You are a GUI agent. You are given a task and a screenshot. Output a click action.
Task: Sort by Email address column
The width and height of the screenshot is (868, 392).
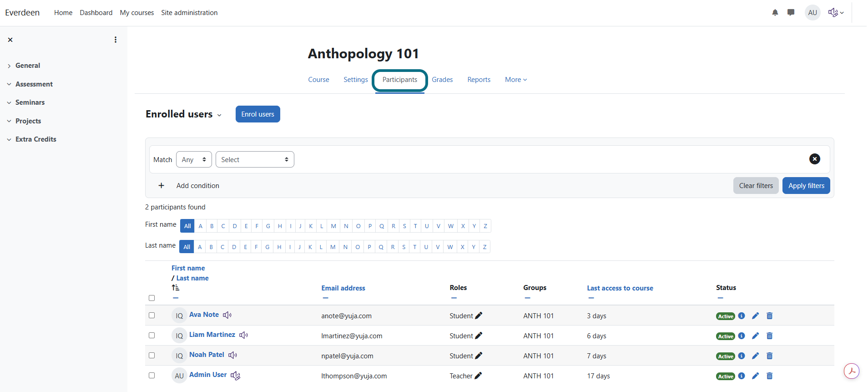343,288
